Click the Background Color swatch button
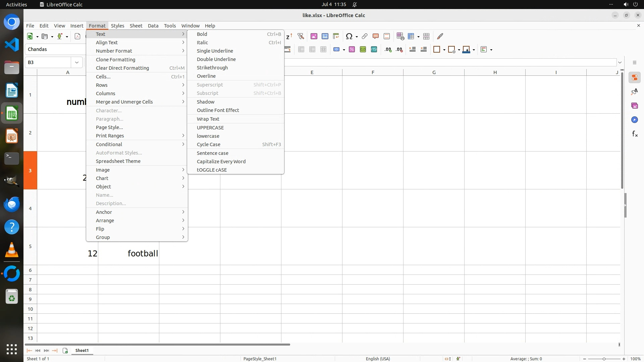The height and width of the screenshot is (362, 644). 466,50
